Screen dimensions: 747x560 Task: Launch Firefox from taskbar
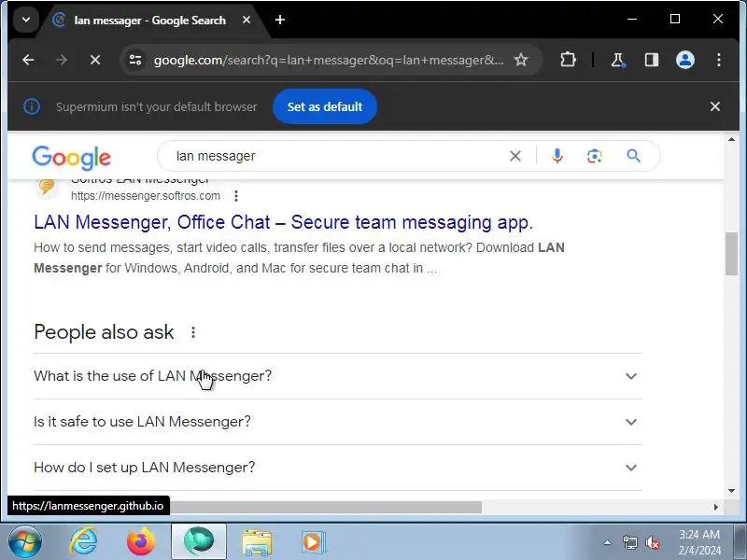[x=141, y=542]
